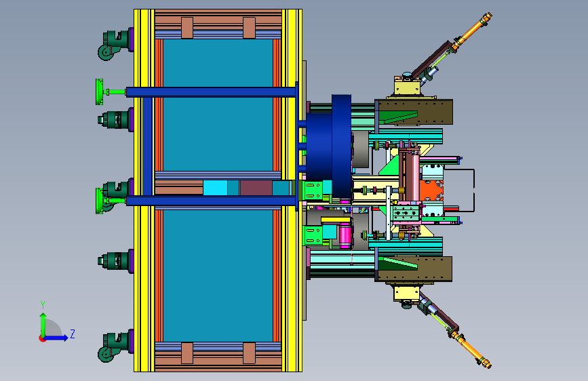Pick the maroon block in the middle rail
588x381 pixels.
(x=256, y=188)
